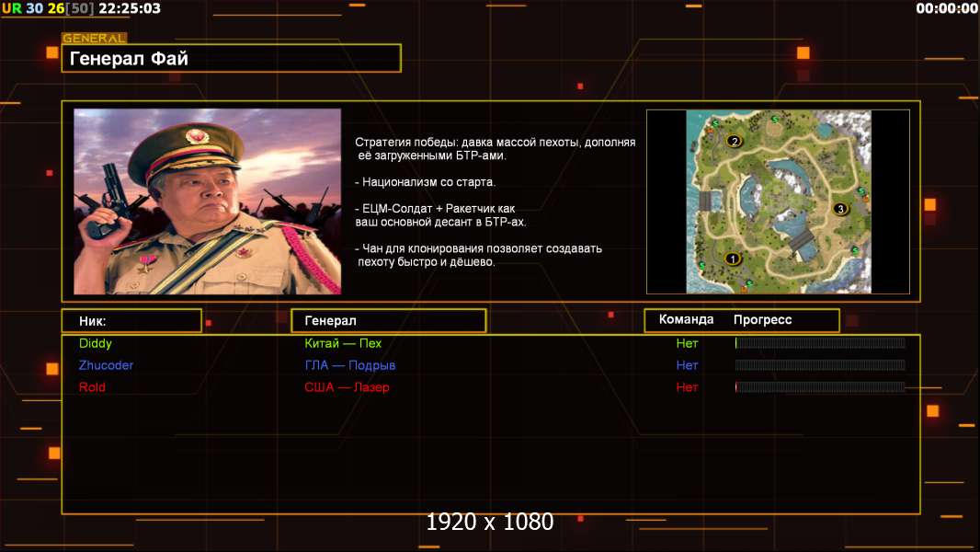Select start position 1 on the map

(x=733, y=259)
